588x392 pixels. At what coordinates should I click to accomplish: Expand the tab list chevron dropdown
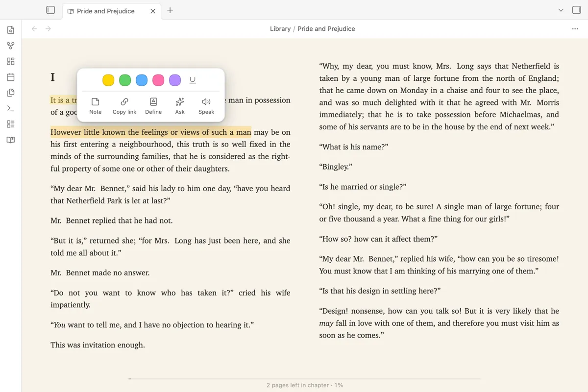coord(561,10)
